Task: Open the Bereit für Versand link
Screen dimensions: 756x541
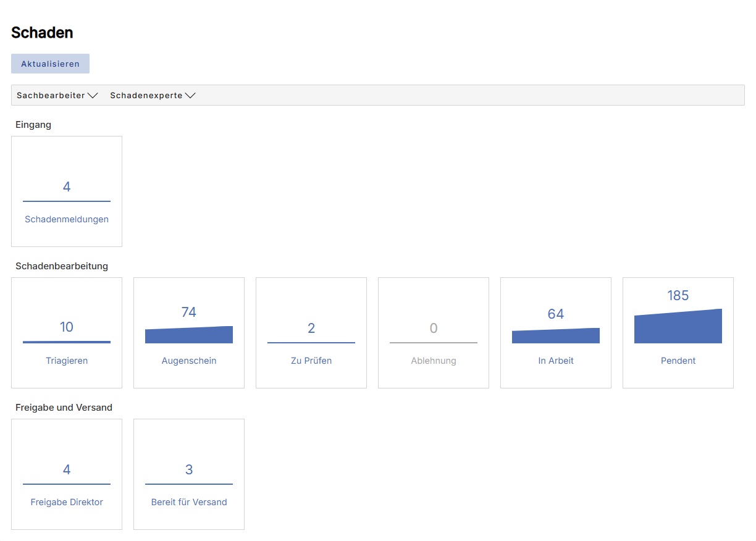Action: [x=189, y=502]
